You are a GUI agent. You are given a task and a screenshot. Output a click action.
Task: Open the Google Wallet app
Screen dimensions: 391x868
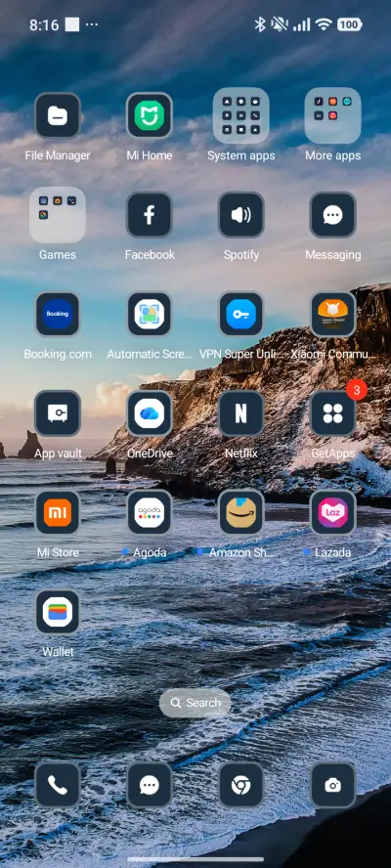tap(58, 612)
